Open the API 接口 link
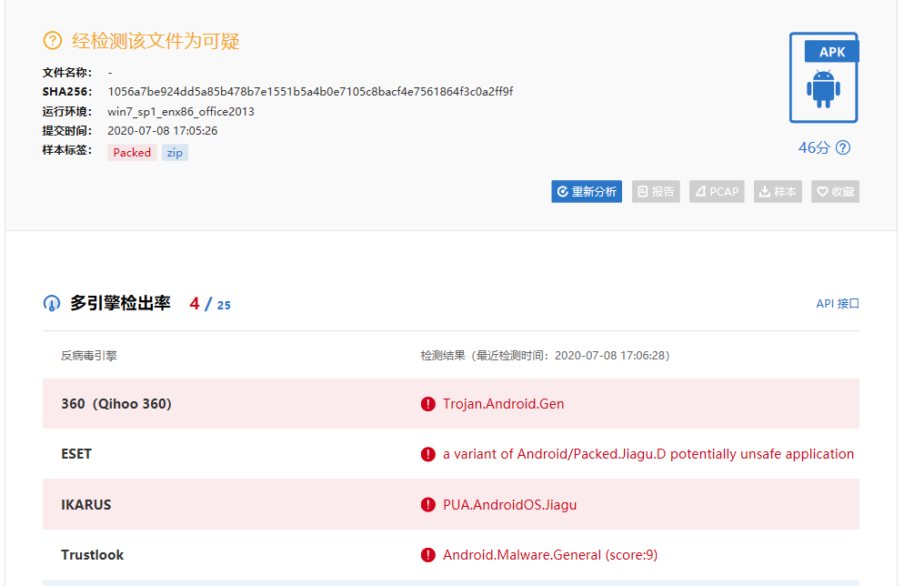The height and width of the screenshot is (586, 924). 837,304
